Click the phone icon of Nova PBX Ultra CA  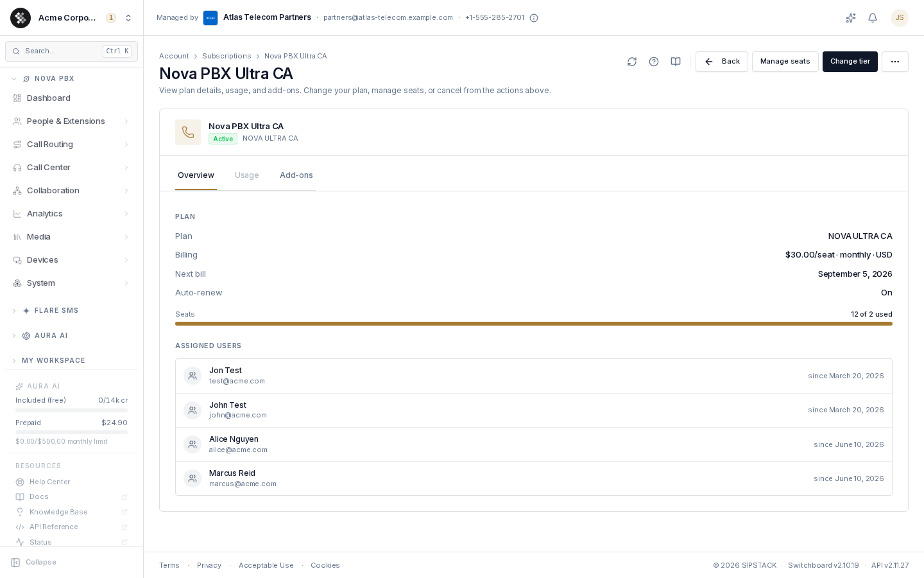click(188, 132)
